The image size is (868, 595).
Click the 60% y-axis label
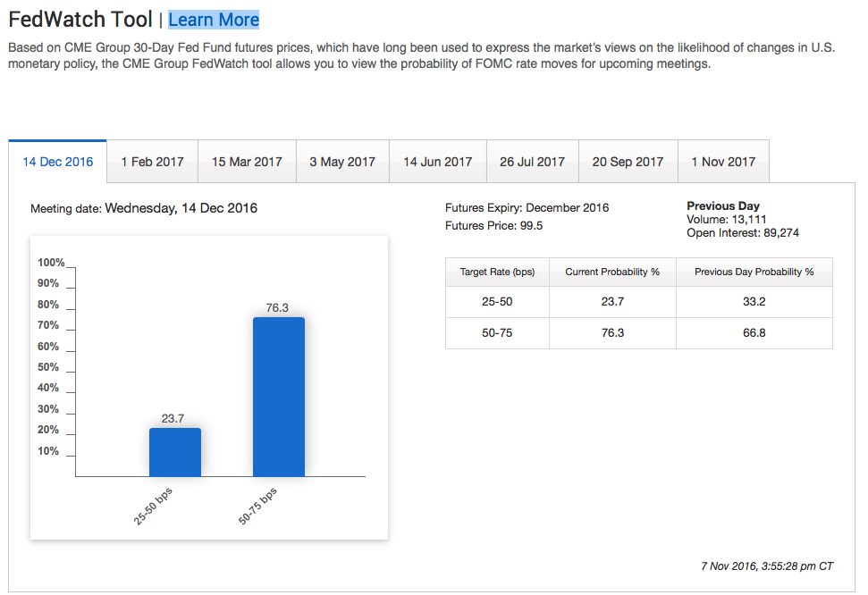coord(48,347)
